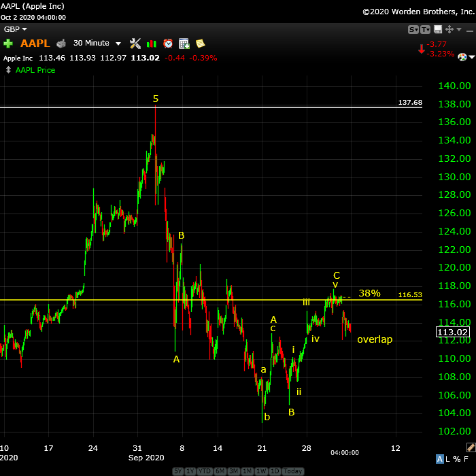Viewport: 476px width, 476px height.
Task: Click the floppy disk save icon
Action: tap(438, 29)
